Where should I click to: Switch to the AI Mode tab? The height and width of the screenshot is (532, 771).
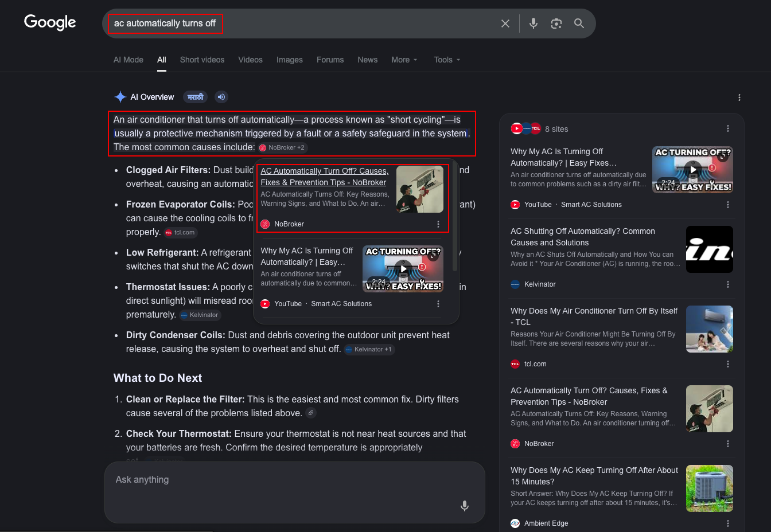pos(128,60)
